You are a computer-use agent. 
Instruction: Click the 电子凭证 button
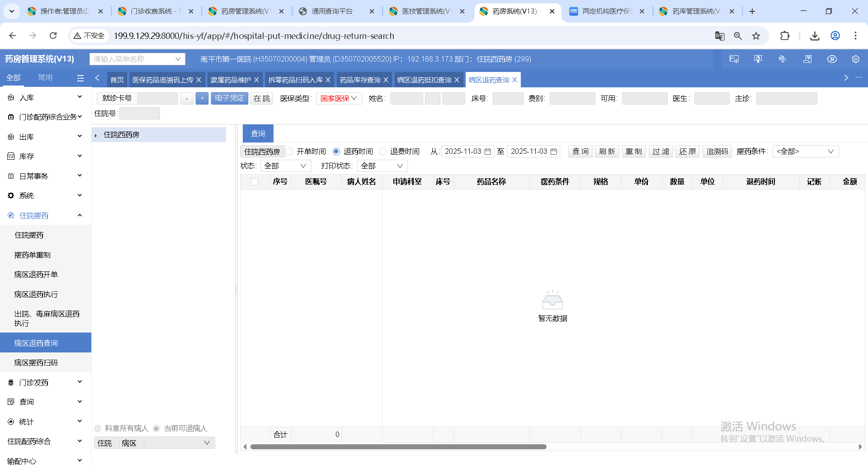point(230,98)
